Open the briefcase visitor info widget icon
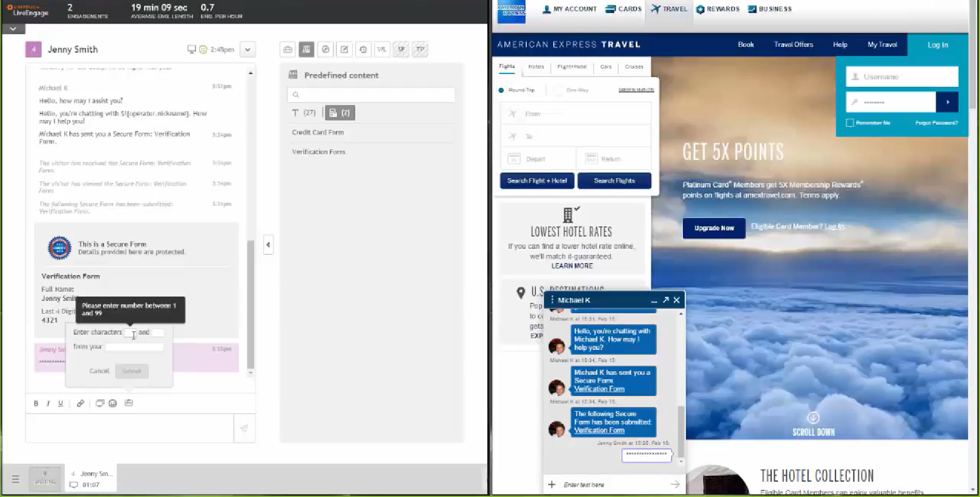 point(288,50)
